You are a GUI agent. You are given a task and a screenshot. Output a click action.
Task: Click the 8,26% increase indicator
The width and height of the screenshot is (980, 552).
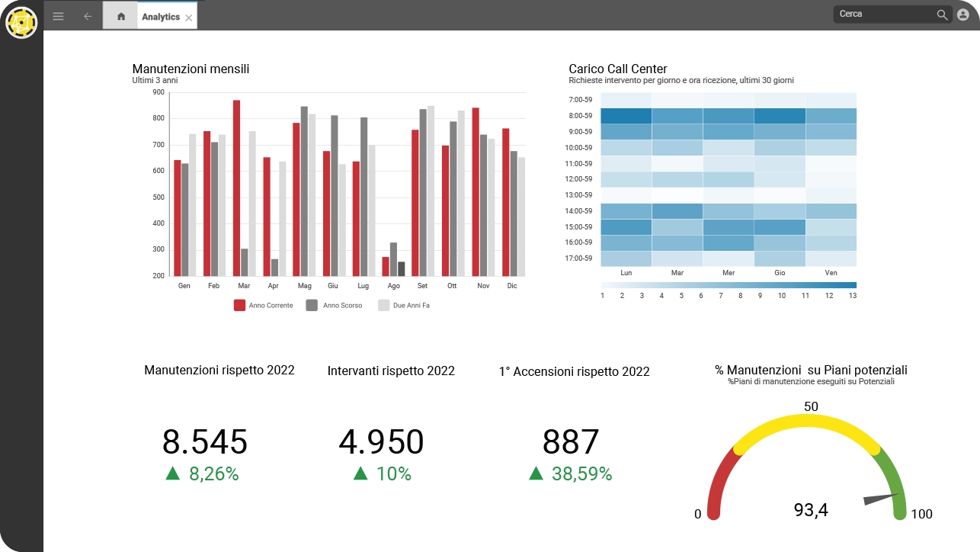(x=202, y=473)
